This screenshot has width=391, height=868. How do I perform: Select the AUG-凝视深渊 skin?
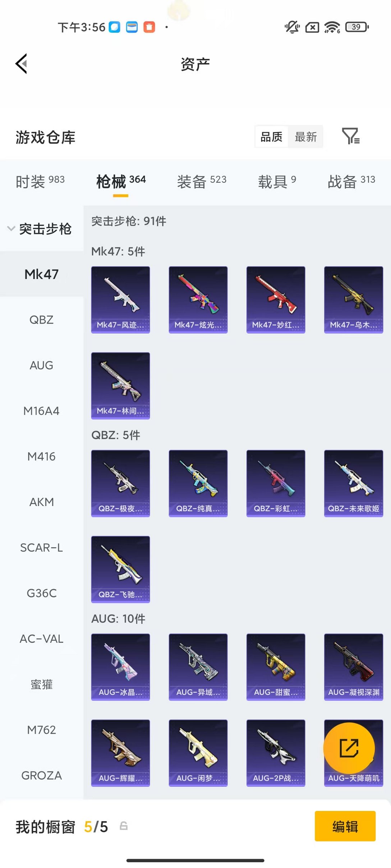click(354, 667)
